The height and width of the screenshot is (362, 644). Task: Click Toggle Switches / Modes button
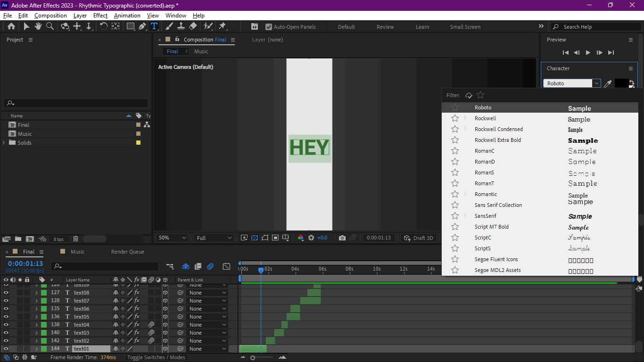tap(156, 357)
